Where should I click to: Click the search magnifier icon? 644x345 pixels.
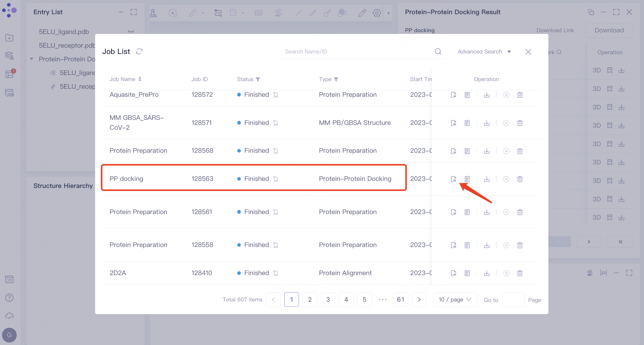click(x=438, y=52)
